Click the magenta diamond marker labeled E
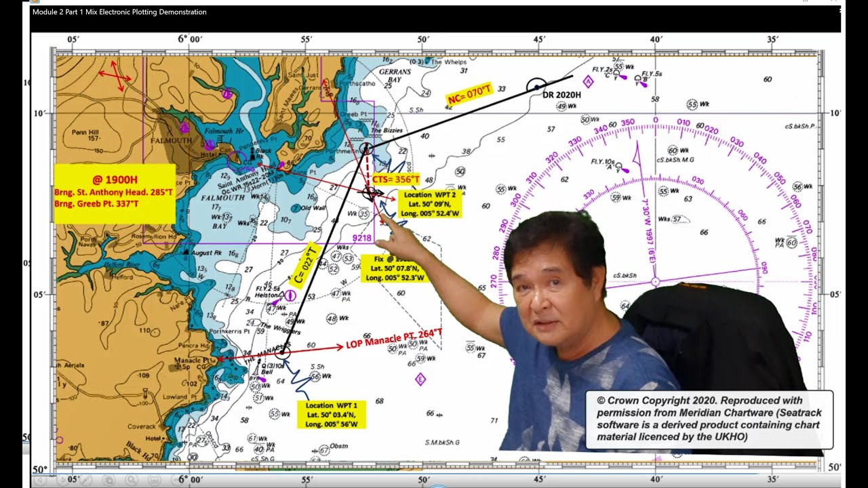This screenshot has height=488, width=868. click(x=420, y=379)
